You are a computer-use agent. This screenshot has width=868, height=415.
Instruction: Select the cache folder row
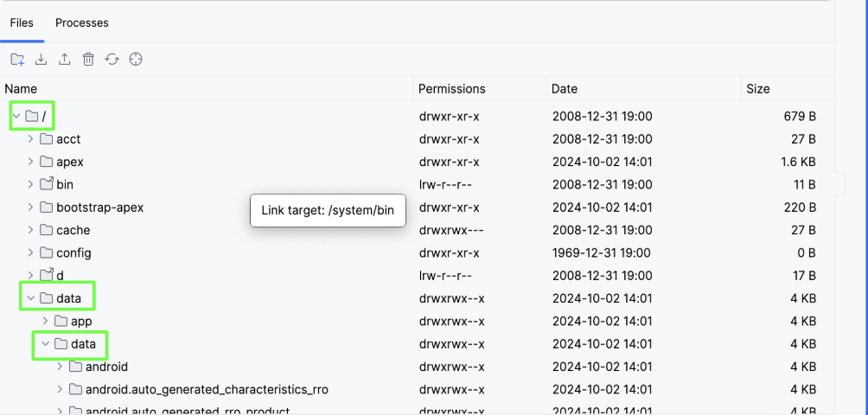(73, 230)
